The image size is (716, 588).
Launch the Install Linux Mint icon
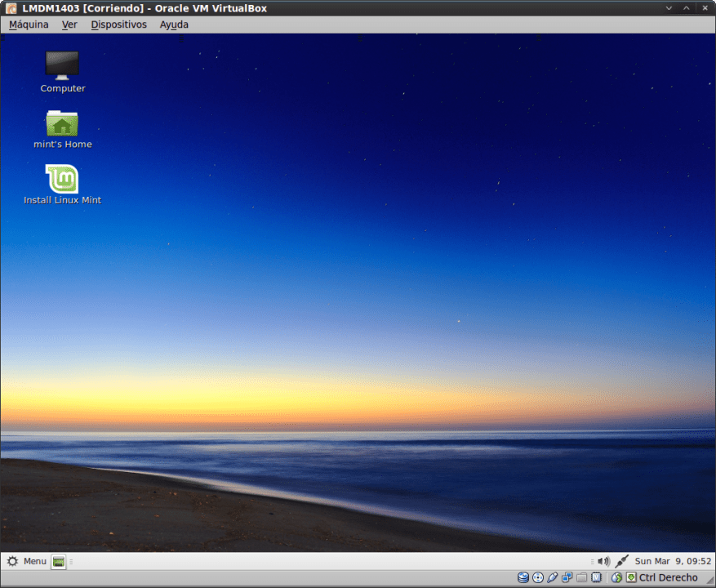click(x=63, y=179)
